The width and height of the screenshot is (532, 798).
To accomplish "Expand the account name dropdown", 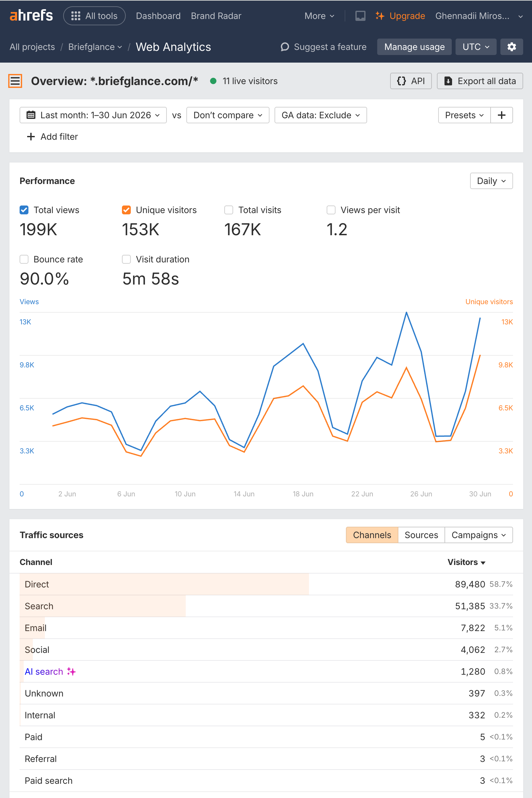I will (479, 15).
